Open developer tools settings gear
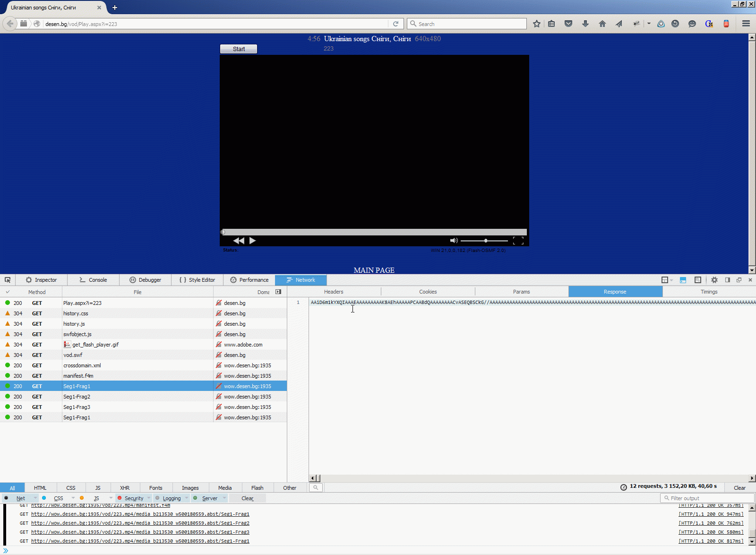This screenshot has width=756, height=555. click(714, 280)
